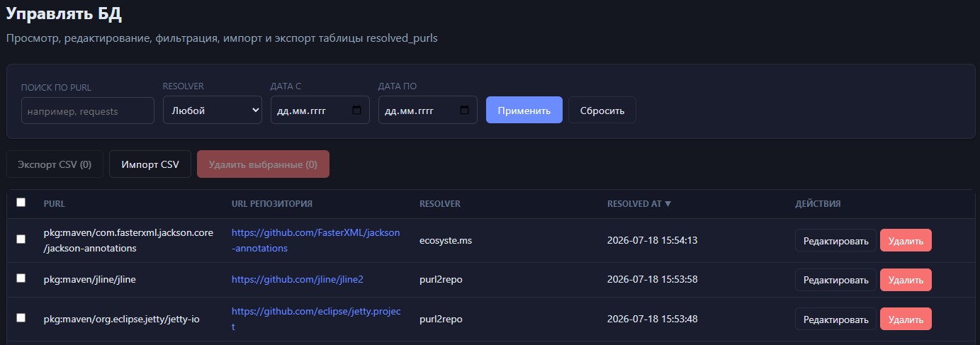Focus the Поиск по PURL search field

(88, 111)
